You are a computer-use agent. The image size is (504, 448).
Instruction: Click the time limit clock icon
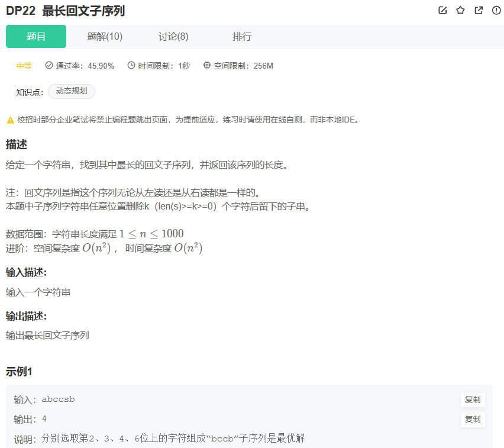tap(131, 66)
